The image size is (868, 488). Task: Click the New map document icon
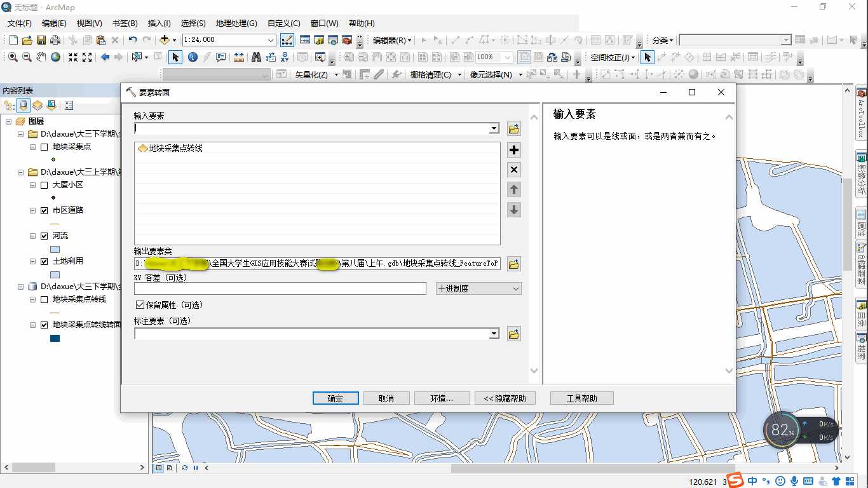(13, 40)
